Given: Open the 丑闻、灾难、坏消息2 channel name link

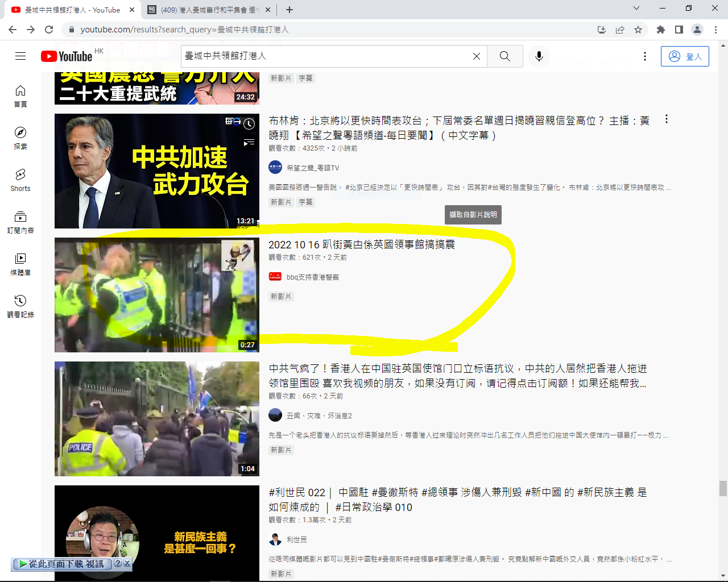Looking at the screenshot, I should [319, 415].
